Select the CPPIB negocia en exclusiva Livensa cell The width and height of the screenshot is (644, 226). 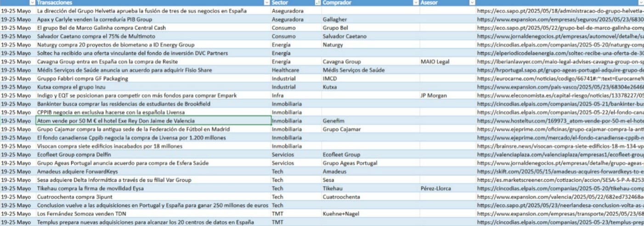click(x=153, y=112)
